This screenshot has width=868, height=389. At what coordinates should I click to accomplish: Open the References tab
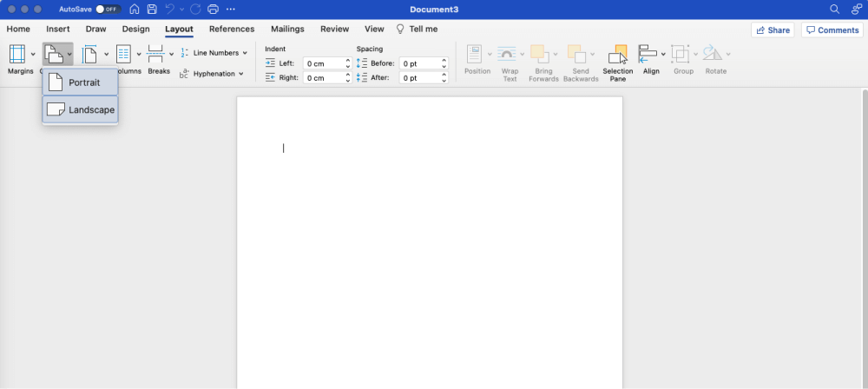tap(232, 29)
